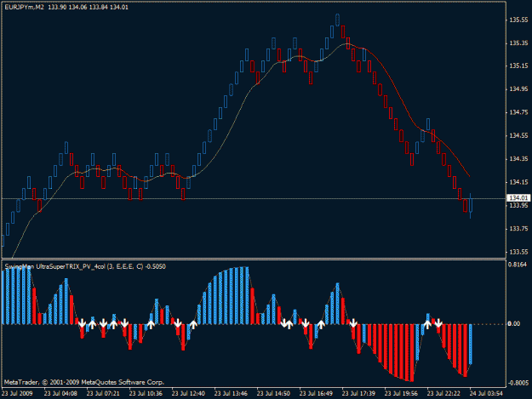The width and height of the screenshot is (532, 399).
Task: Click the 23 Jul 19:56 time label
Action: 401,394
